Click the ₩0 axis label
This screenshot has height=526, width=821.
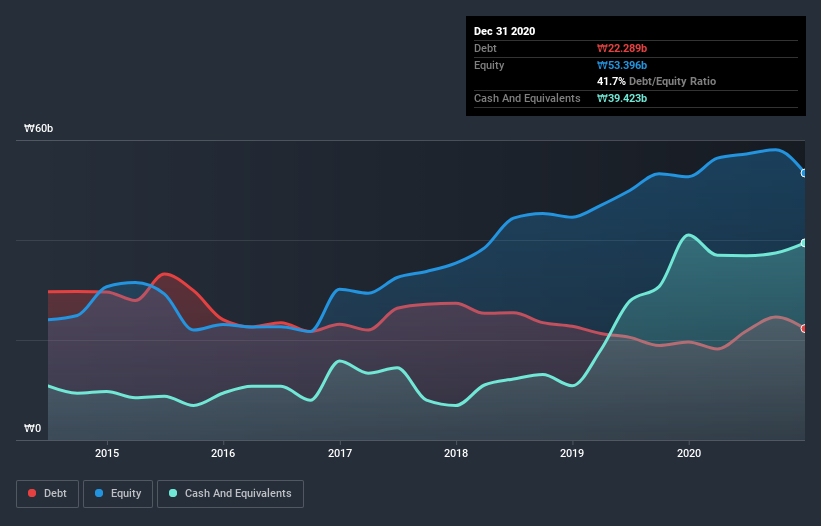pyautogui.click(x=32, y=429)
